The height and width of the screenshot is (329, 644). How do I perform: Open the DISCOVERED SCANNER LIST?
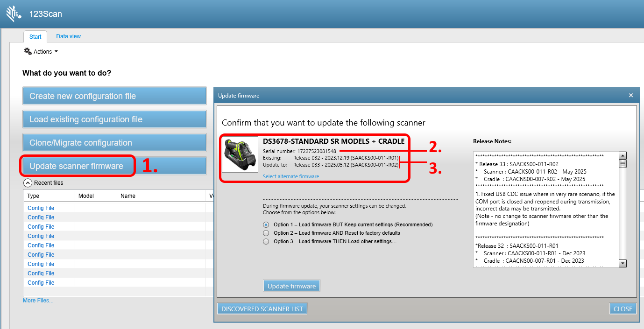pyautogui.click(x=262, y=309)
